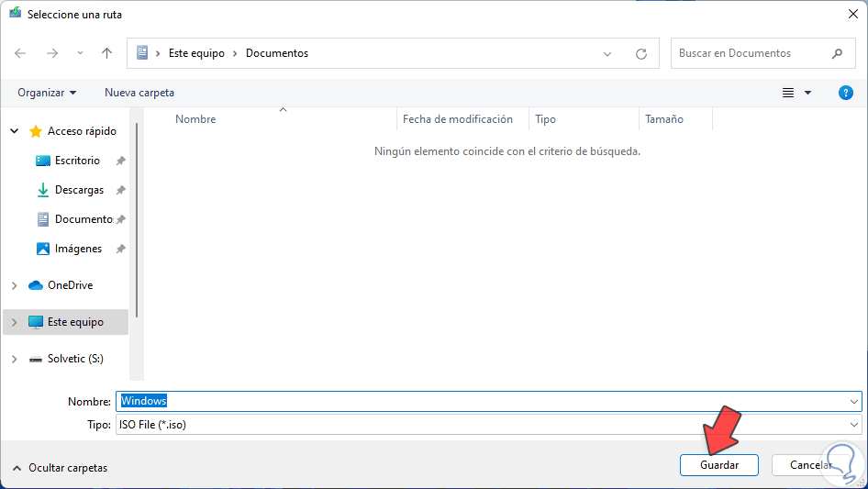Click the view layout icon
The height and width of the screenshot is (489, 868).
pos(788,93)
